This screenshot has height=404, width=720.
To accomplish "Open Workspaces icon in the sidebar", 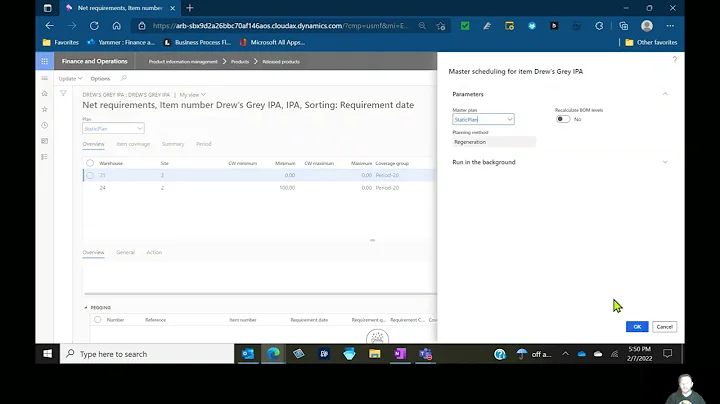I will click(45, 141).
